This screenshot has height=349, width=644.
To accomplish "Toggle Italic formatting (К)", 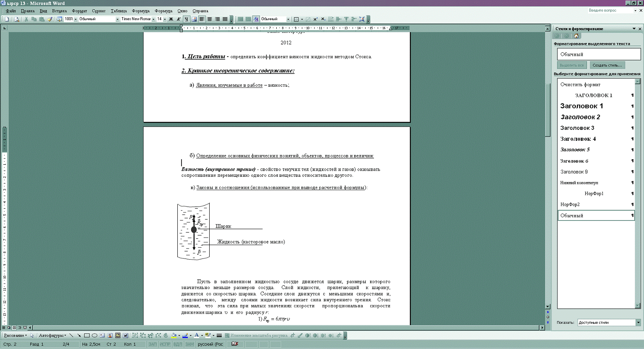I will [x=179, y=19].
